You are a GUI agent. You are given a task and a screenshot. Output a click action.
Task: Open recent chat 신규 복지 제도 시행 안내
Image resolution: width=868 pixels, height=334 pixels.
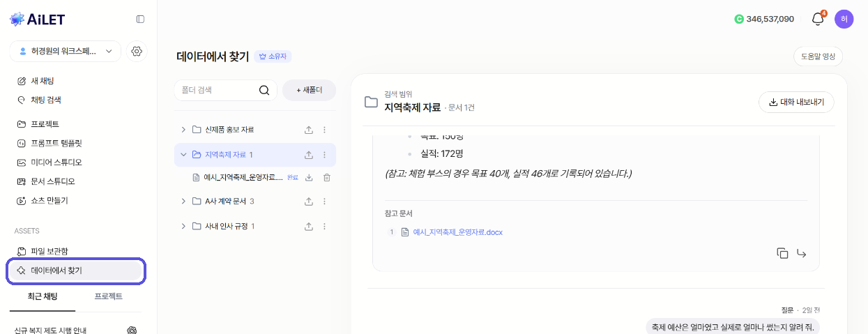(x=50, y=331)
